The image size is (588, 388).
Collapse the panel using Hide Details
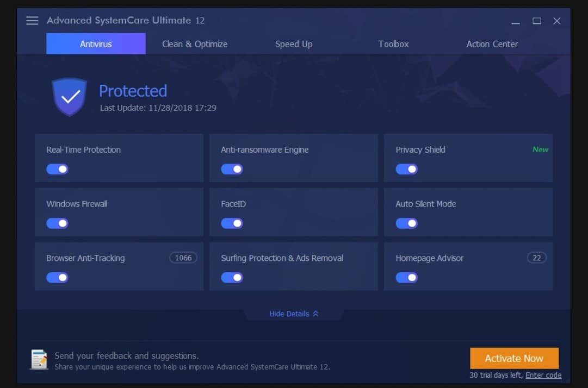coord(294,314)
